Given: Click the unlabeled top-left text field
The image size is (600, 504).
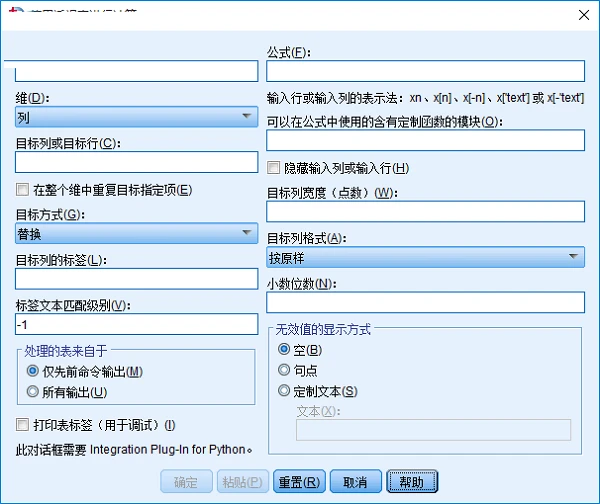Looking at the screenshot, I should [136, 71].
